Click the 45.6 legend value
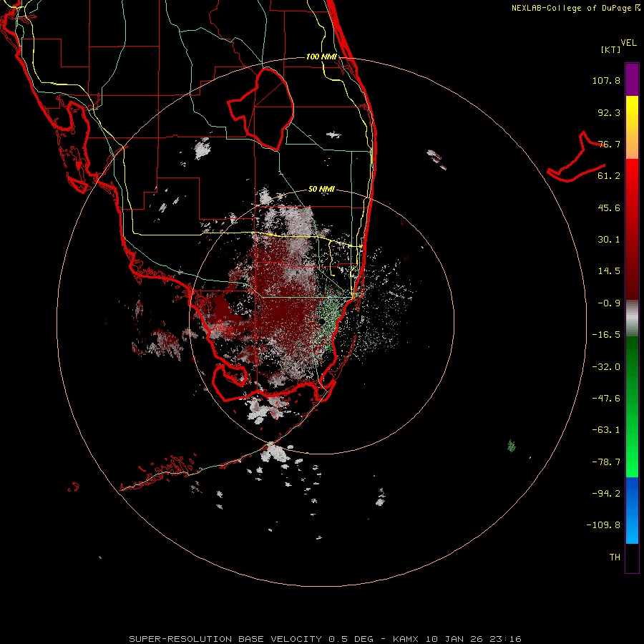644x644 pixels. click(x=609, y=208)
